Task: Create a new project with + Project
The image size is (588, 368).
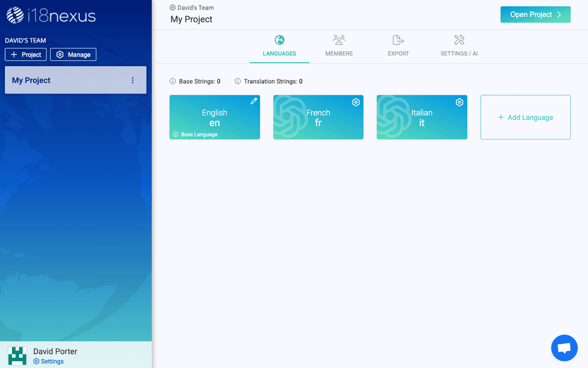Action: [x=26, y=54]
